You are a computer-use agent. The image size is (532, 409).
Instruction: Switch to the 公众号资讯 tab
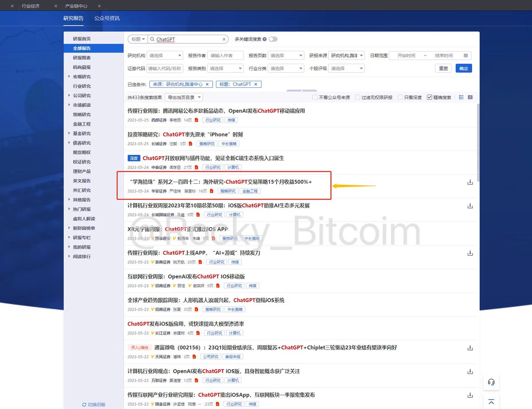point(107,19)
